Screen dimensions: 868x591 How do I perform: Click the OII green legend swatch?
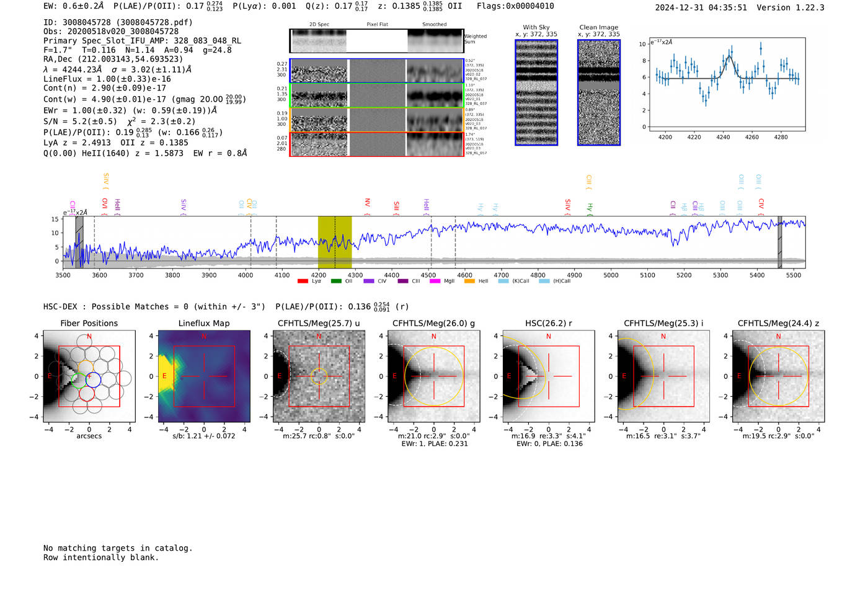pyautogui.click(x=336, y=281)
